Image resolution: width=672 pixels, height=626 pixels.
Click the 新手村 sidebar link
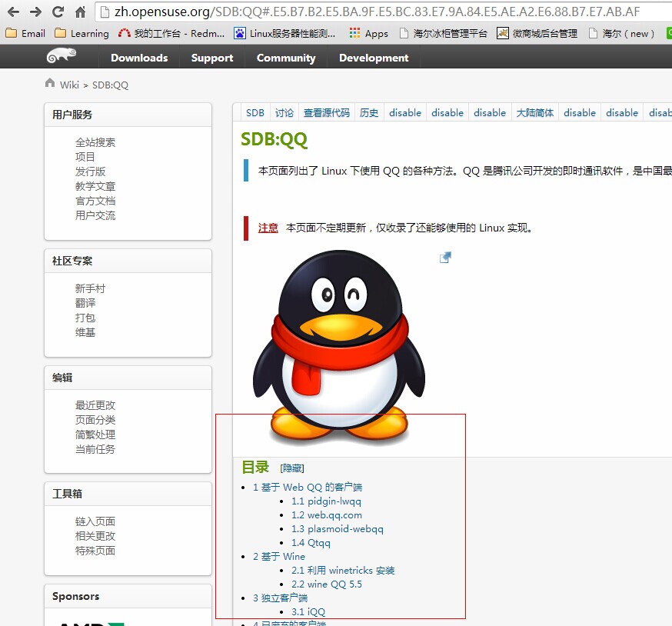click(90, 288)
